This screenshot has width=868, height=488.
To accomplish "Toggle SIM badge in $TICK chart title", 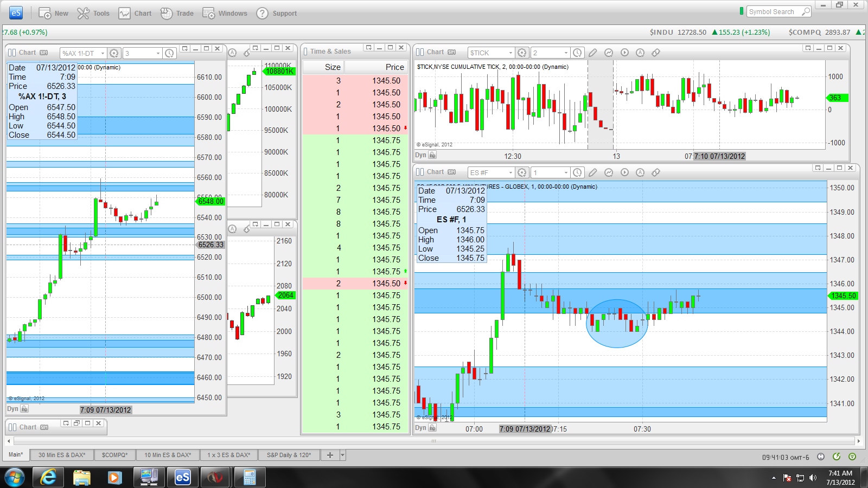I will pyautogui.click(x=451, y=52).
